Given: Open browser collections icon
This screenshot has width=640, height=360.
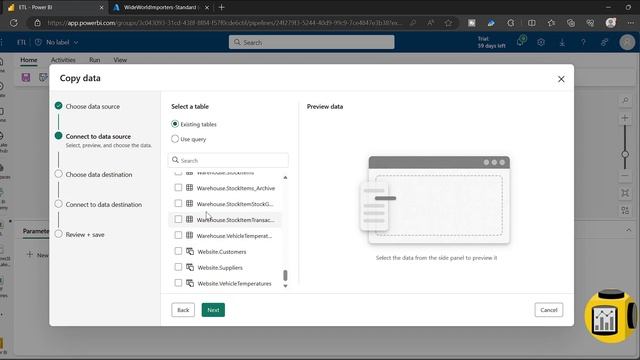Looking at the screenshot, I should point(571,23).
